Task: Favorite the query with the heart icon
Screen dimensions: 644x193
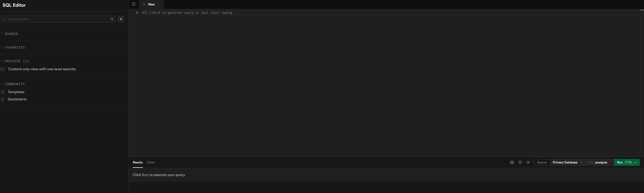Action: 520,162
